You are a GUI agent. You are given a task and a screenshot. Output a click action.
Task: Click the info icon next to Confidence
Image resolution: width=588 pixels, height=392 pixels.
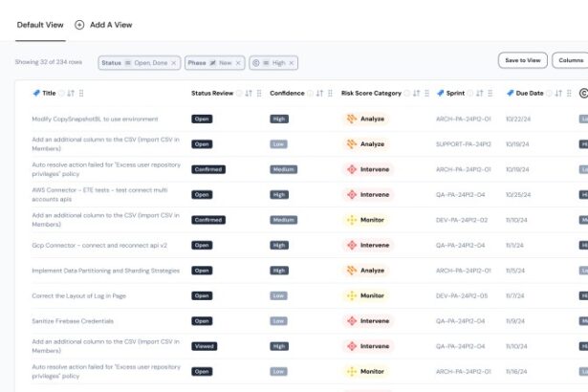[x=310, y=94]
